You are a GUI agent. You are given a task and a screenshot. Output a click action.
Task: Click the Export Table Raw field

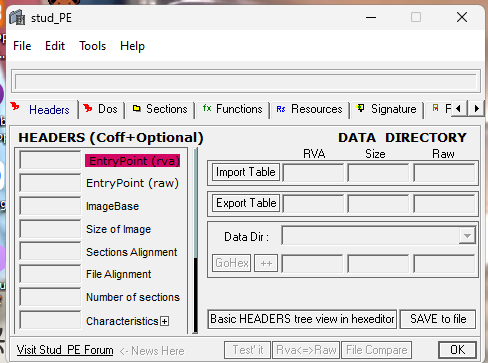444,204
